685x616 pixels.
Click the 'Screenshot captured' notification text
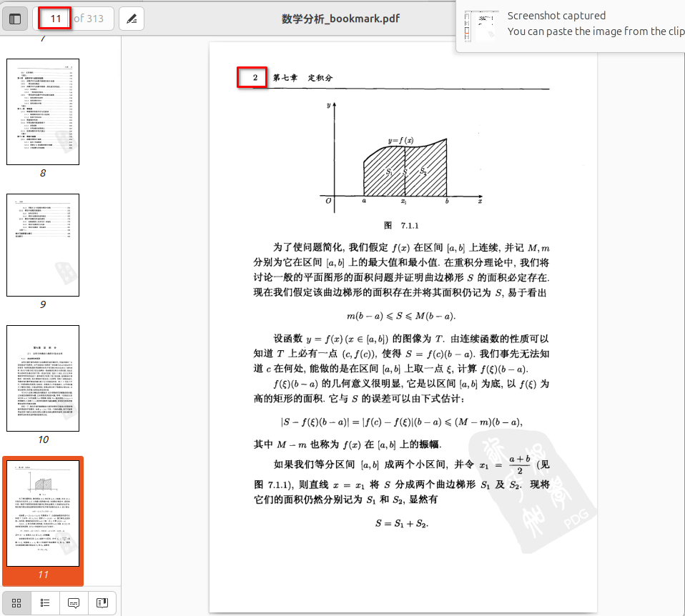click(556, 16)
